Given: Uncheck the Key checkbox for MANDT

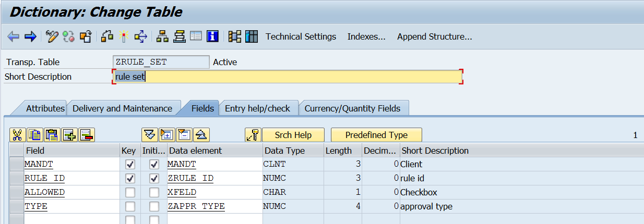Looking at the screenshot, I should 130,165.
